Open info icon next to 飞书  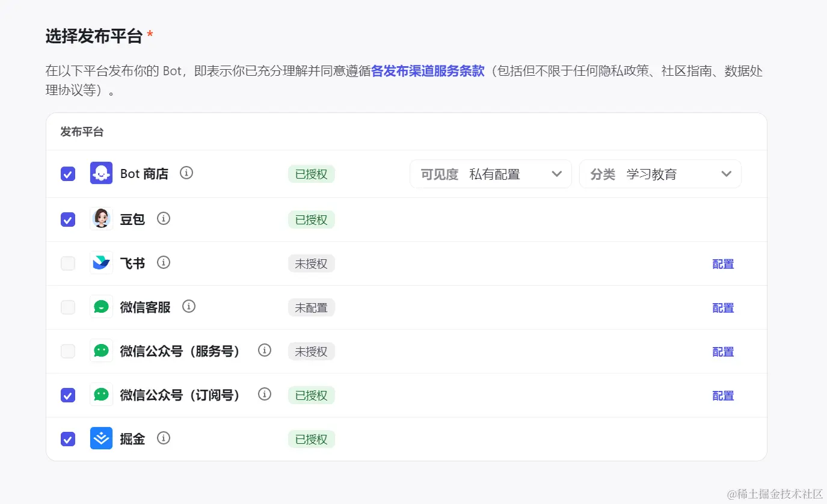164,262
